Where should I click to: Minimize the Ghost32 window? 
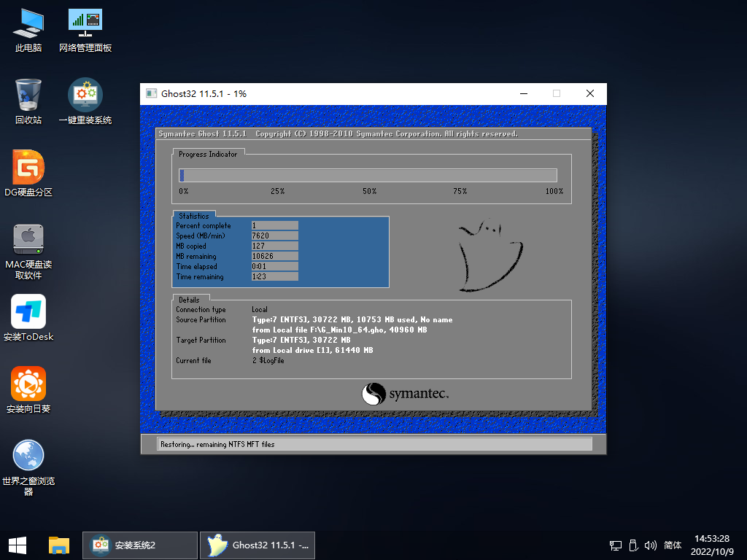click(523, 93)
